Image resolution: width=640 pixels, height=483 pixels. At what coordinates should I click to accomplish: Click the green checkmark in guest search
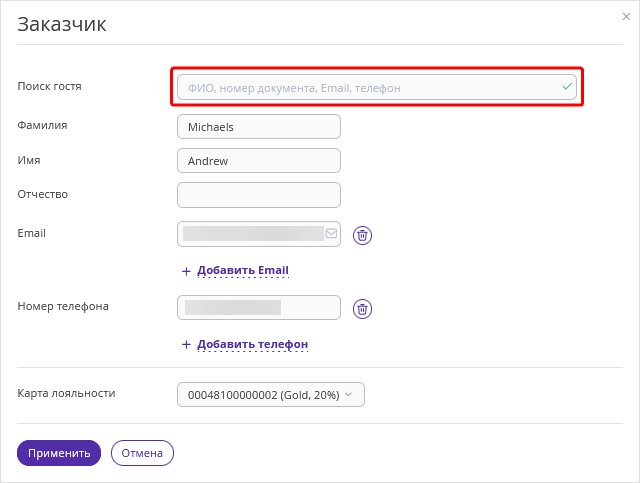[x=567, y=87]
